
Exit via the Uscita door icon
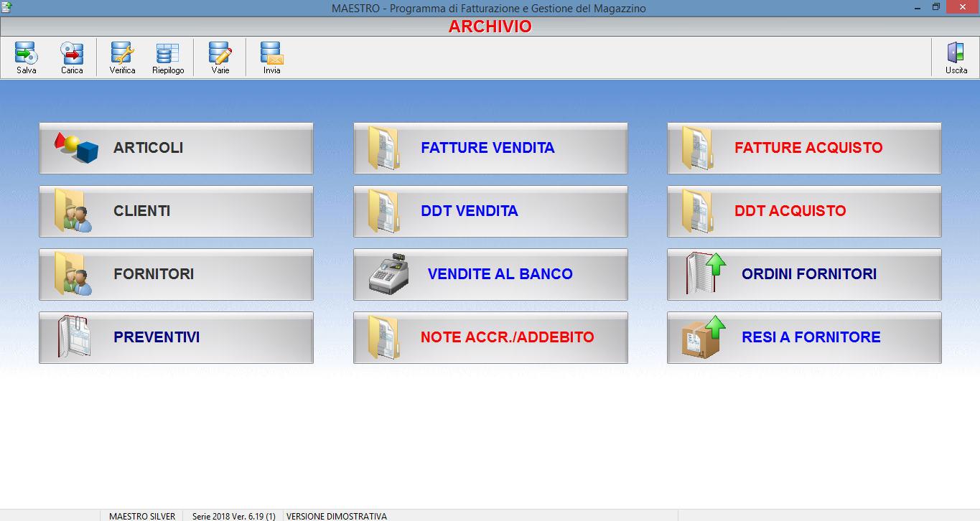click(x=956, y=58)
